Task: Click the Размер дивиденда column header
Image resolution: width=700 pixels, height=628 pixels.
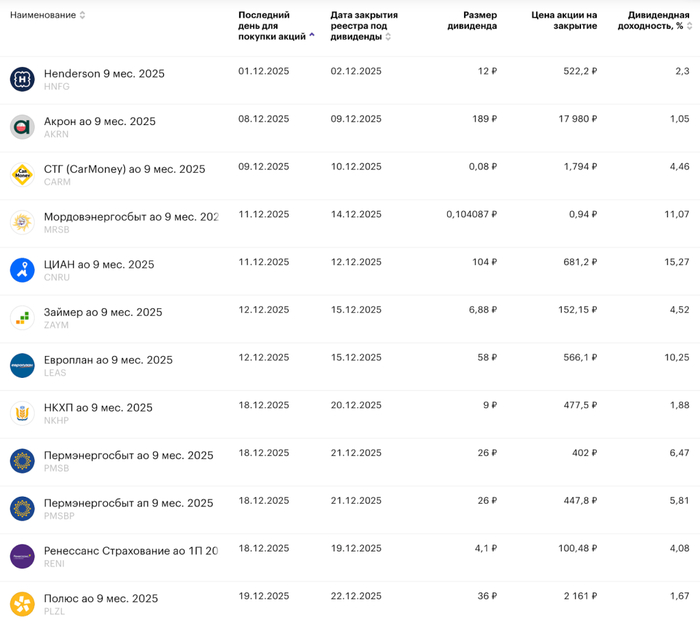Action: (472, 21)
